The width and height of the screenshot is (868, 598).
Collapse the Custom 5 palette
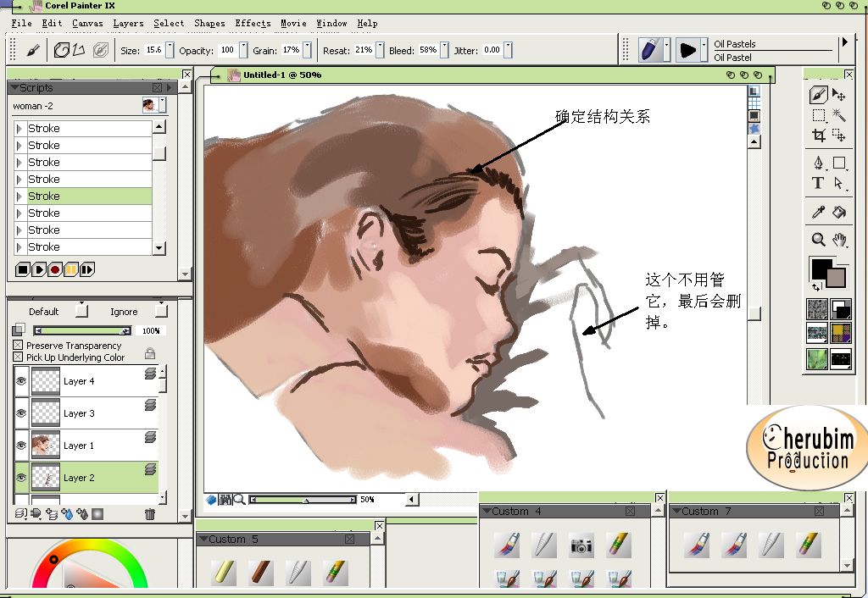pyautogui.click(x=203, y=538)
